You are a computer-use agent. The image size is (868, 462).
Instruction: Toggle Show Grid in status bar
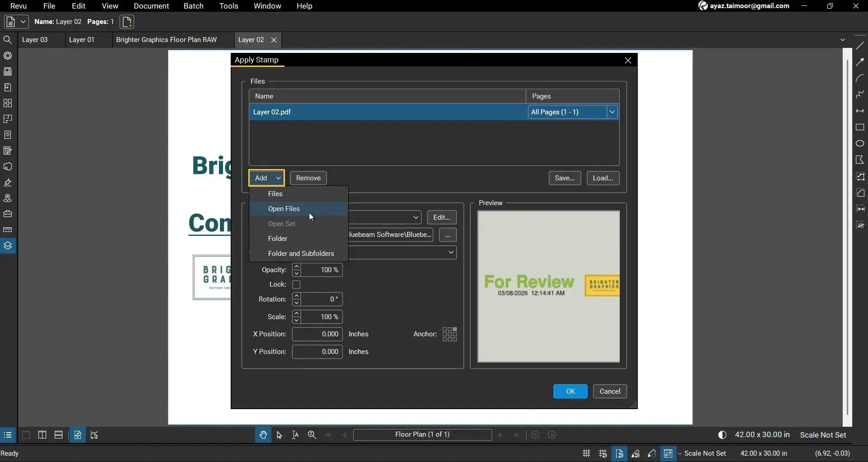click(x=586, y=454)
